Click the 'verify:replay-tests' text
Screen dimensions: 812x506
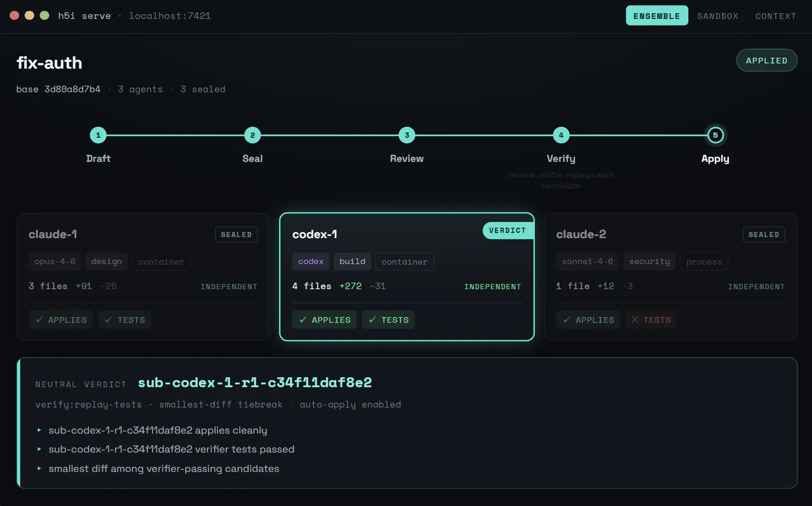89,404
